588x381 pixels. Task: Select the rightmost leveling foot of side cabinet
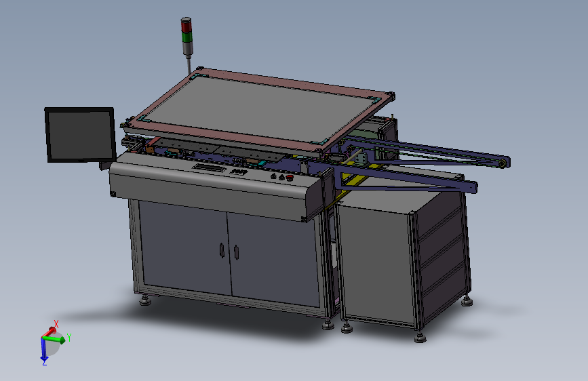coord(467,301)
